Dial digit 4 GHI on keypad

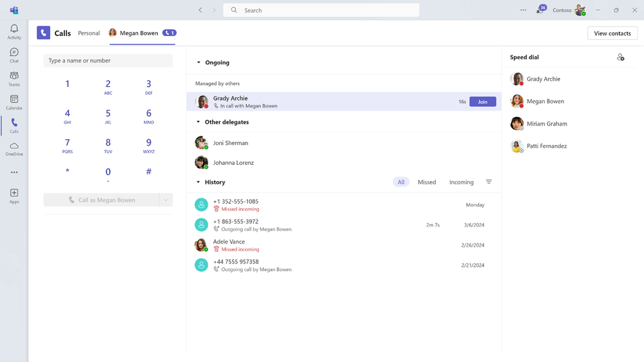tap(67, 116)
